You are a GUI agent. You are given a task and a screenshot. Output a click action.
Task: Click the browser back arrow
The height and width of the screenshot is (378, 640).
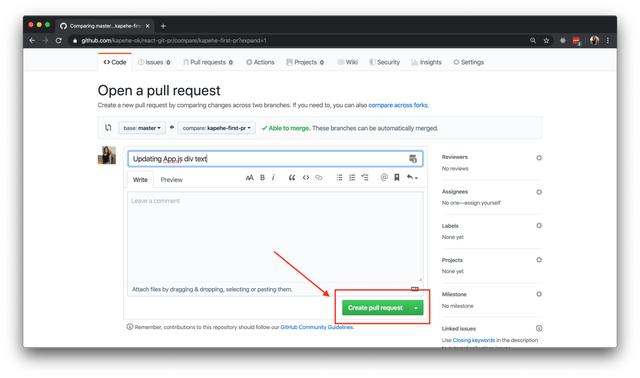point(32,40)
